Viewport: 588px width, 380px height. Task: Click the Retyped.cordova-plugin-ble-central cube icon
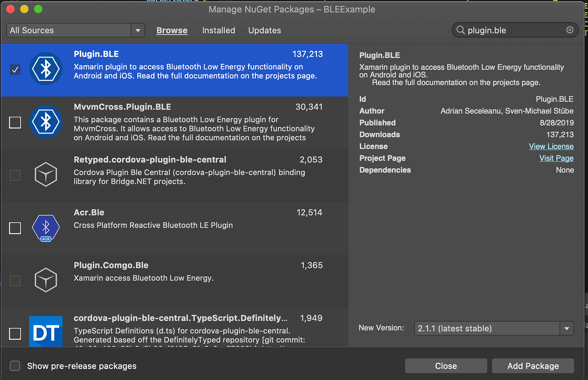pos(46,174)
